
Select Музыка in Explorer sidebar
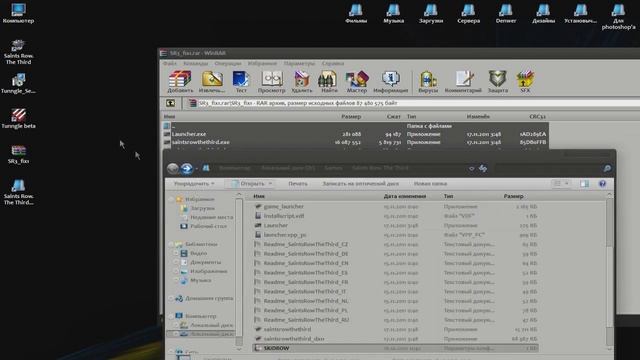click(x=200, y=280)
